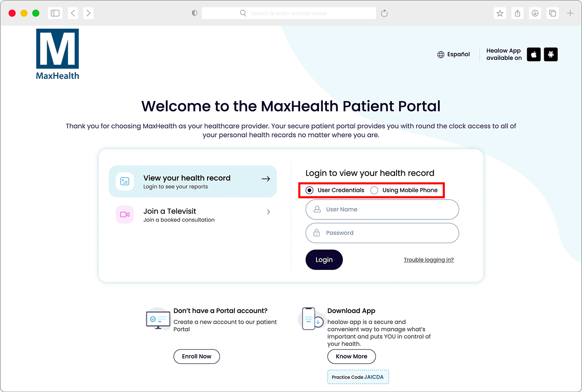Expand the Join a Televisit chevron
Image resolution: width=582 pixels, height=392 pixels.
268,212
